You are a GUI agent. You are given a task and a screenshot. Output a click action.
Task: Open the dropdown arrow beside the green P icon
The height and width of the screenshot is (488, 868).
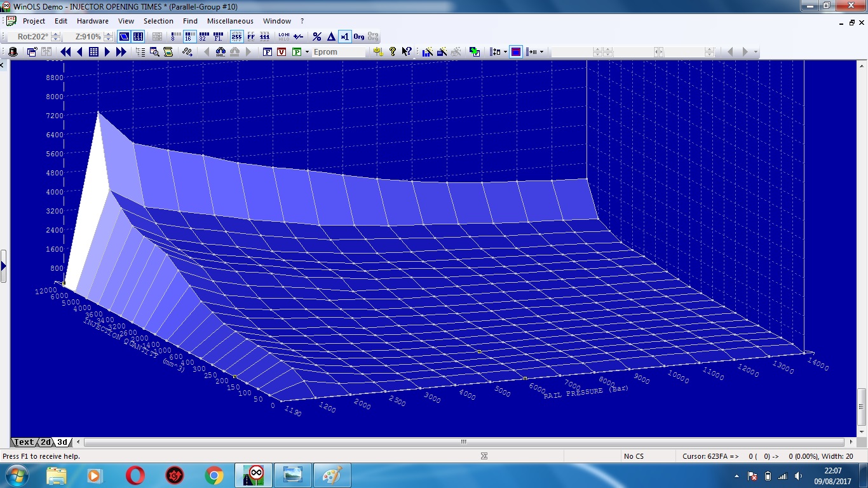(x=307, y=52)
